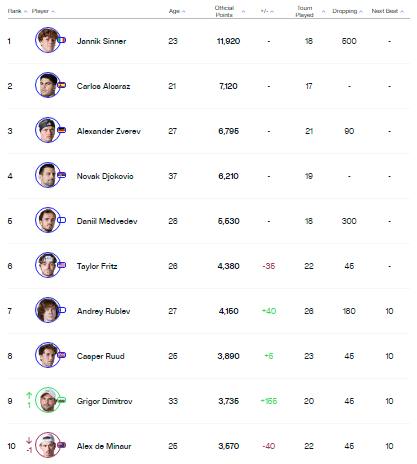Open Andrey Rublev's avatar picture
Screen dimensions: 417x464
click(x=47, y=310)
